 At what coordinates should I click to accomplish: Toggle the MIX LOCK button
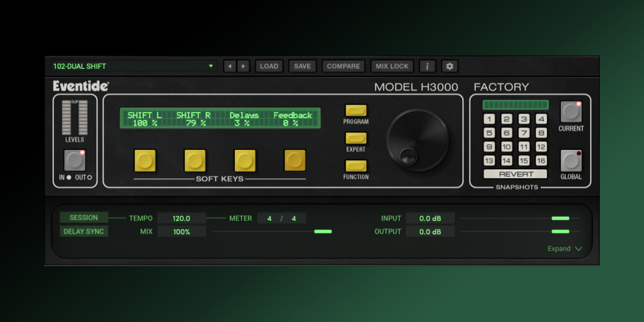tap(392, 66)
